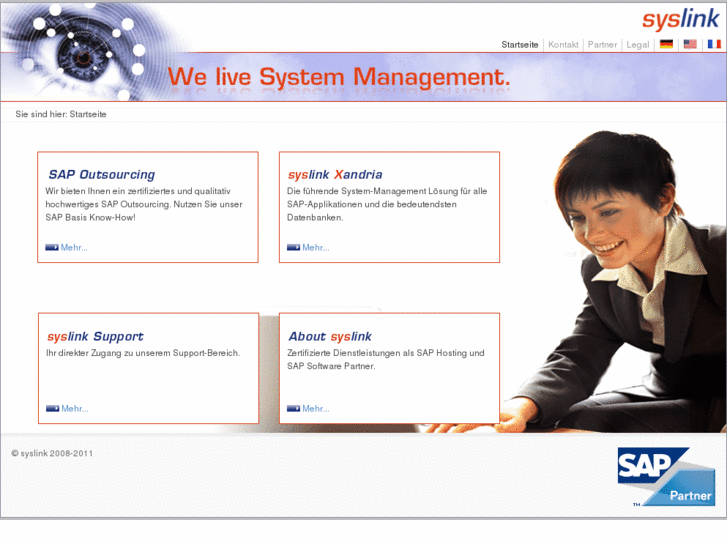Click the About syslink heading
Image resolution: width=727 pixels, height=545 pixels.
click(330, 337)
